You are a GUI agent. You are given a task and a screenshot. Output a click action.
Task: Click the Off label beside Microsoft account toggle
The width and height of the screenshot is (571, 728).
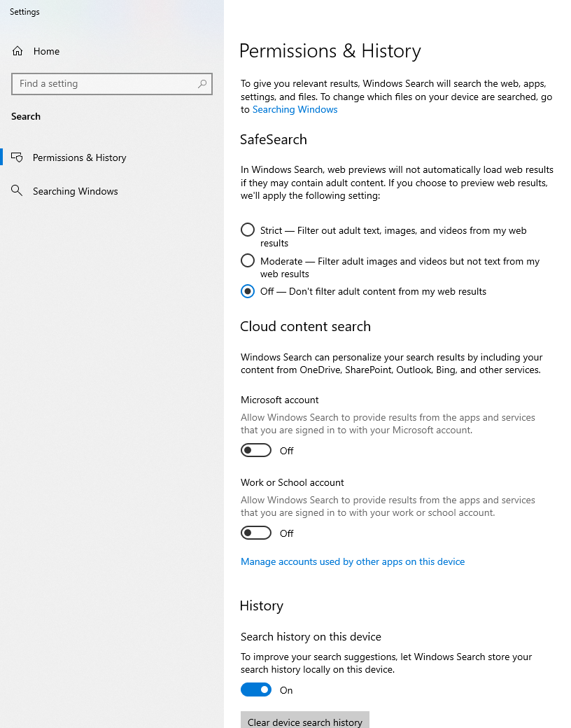click(286, 451)
